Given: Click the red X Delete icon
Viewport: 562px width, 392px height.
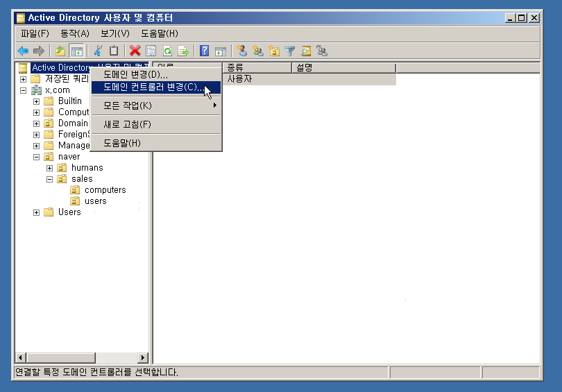Looking at the screenshot, I should (x=135, y=51).
